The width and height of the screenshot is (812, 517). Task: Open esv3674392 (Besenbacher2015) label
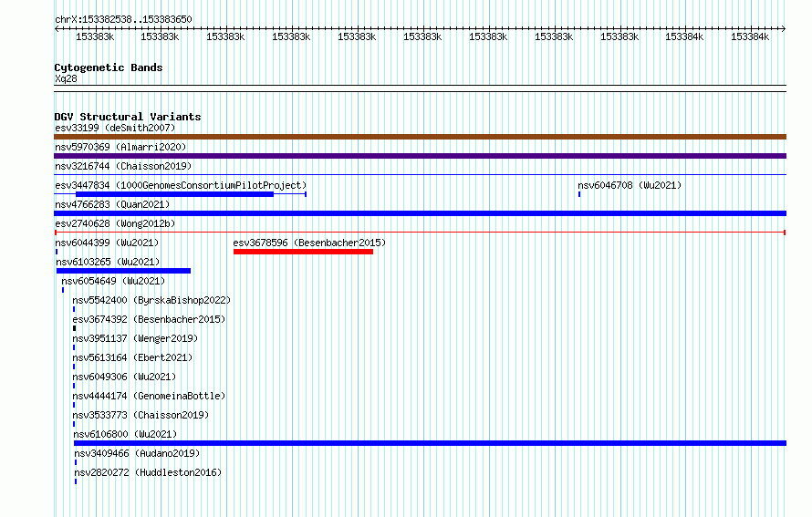149,319
